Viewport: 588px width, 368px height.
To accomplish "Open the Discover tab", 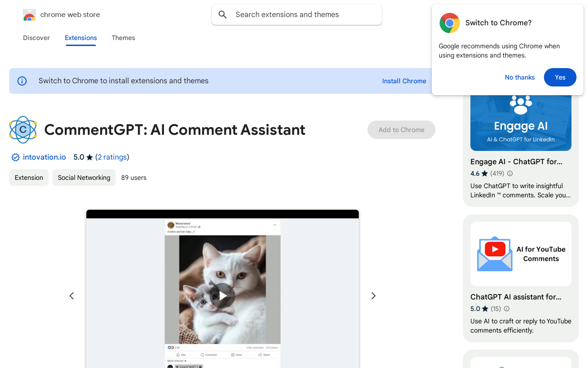I will click(36, 38).
